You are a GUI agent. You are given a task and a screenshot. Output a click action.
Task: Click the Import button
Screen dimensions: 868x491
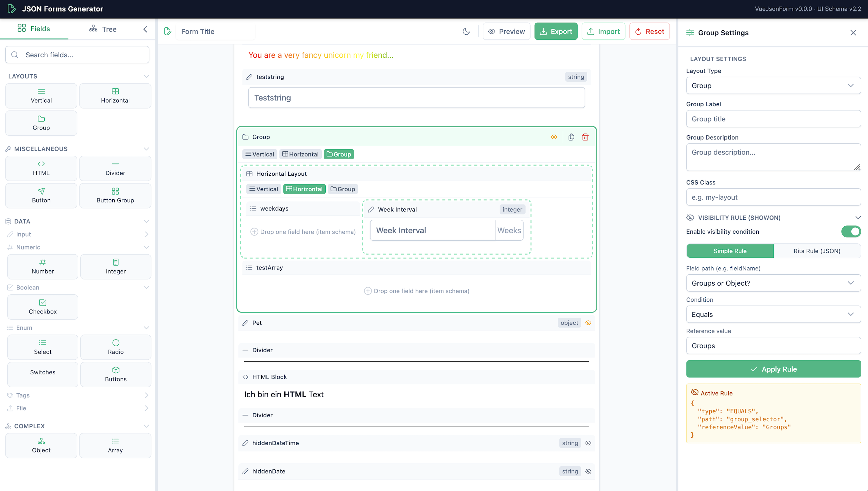pos(603,31)
